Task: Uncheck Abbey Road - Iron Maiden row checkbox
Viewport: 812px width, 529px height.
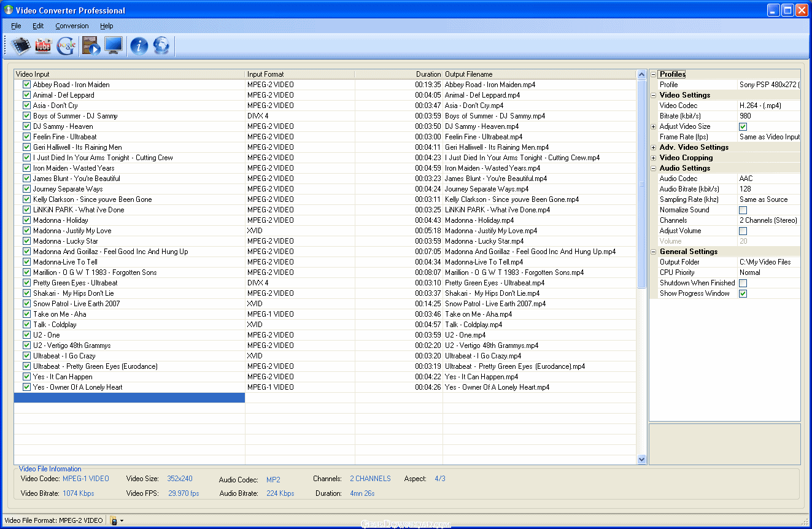Action: pos(26,84)
